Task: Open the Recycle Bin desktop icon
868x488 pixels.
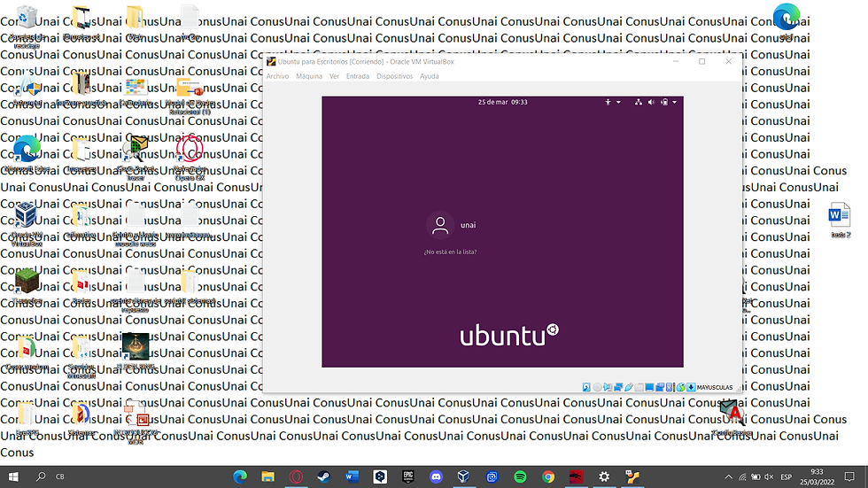Action: [x=26, y=27]
